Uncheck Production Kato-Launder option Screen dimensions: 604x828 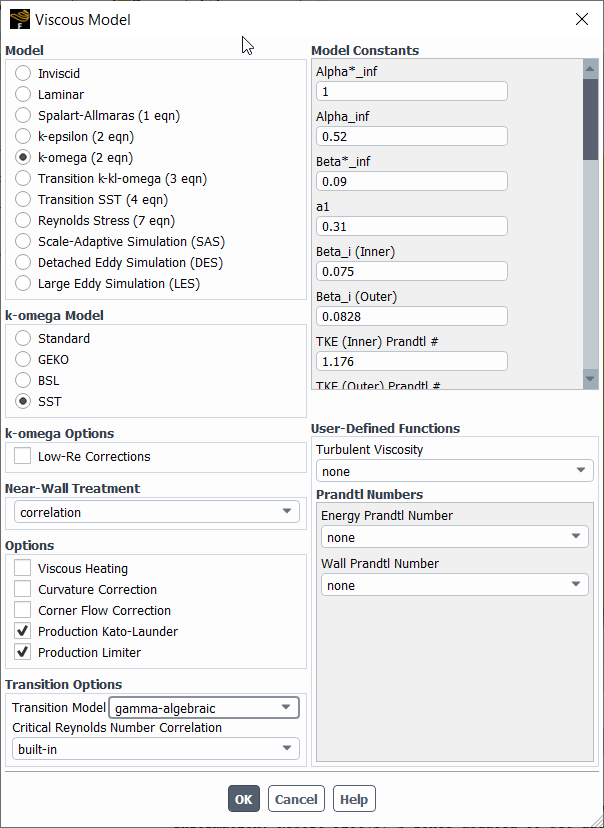pos(23,631)
